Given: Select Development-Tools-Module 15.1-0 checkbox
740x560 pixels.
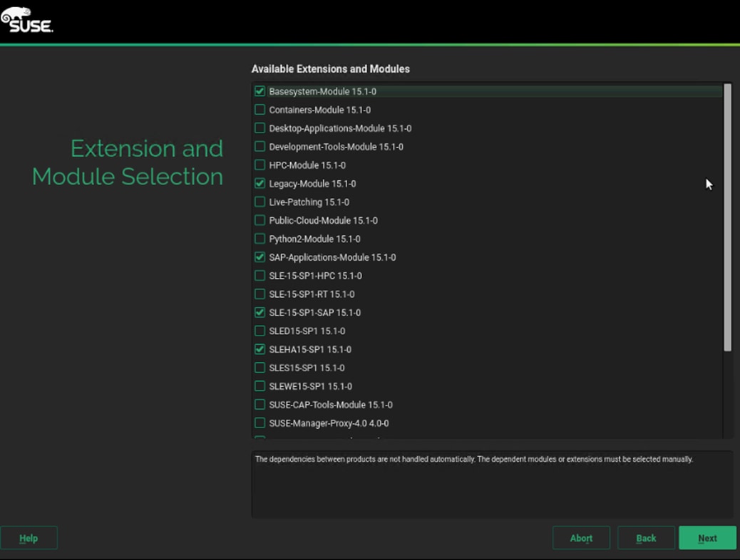Looking at the screenshot, I should (260, 147).
